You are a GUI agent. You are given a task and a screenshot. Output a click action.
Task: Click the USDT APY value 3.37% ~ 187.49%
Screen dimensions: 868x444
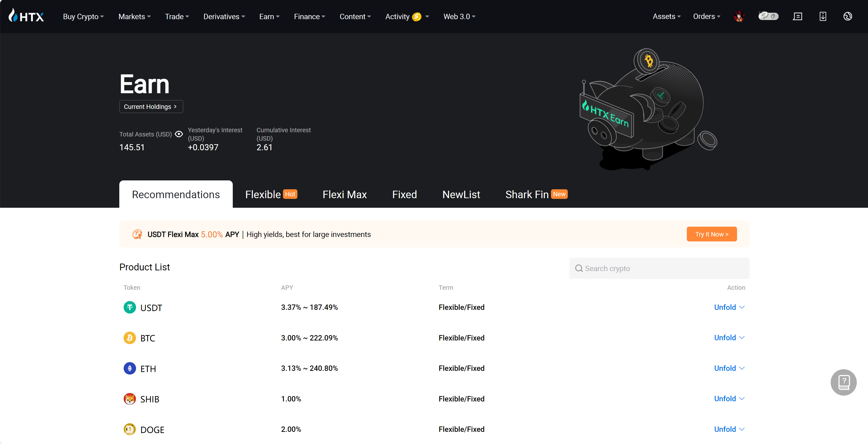click(x=309, y=307)
